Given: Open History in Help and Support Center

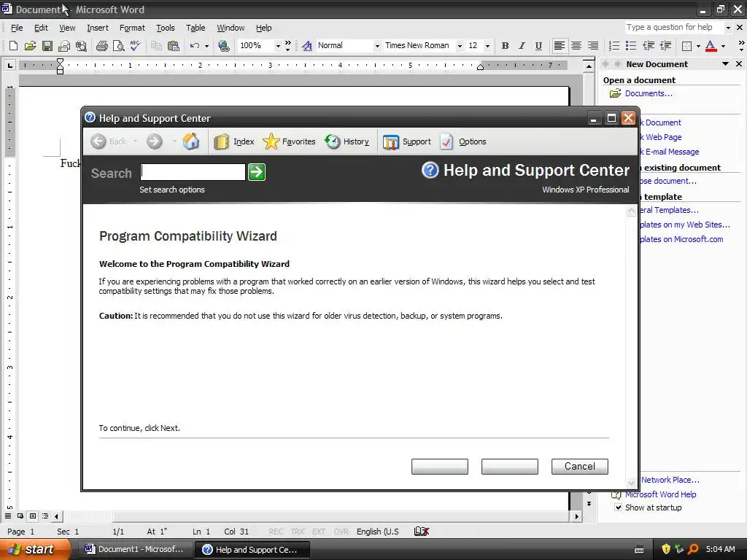Looking at the screenshot, I should (347, 141).
